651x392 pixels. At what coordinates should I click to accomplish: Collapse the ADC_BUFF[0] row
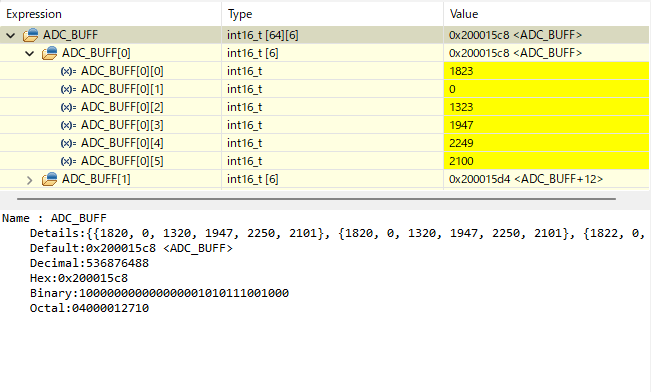[29, 53]
